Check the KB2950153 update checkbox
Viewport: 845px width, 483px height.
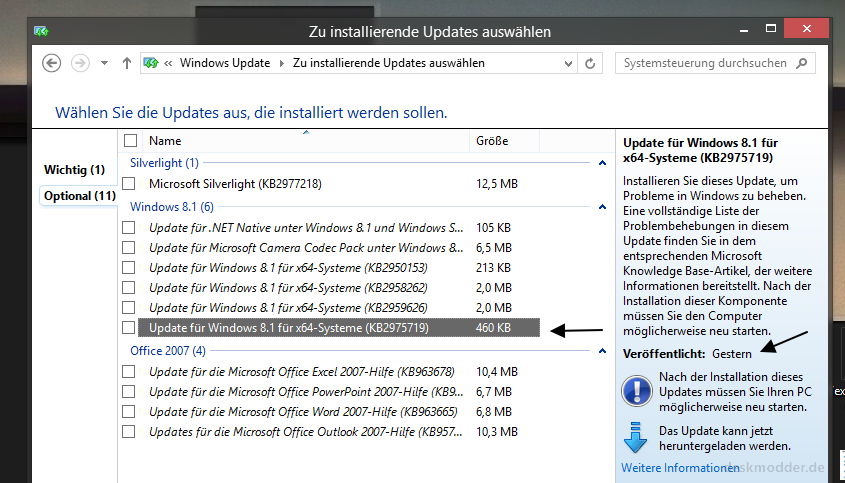click(x=128, y=267)
